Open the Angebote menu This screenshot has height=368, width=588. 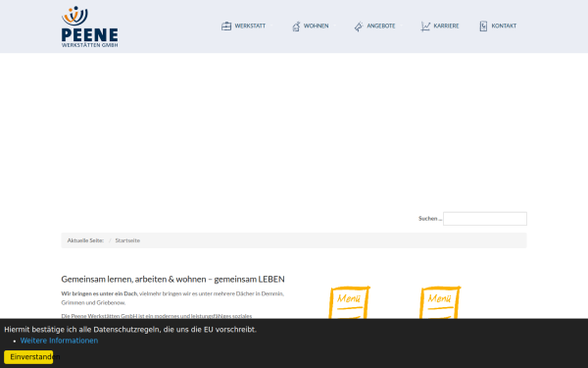pos(381,26)
